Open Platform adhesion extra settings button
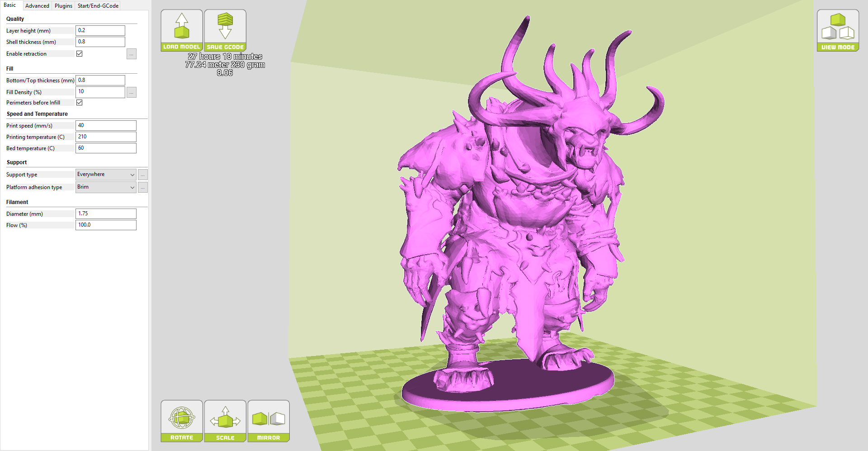 tap(143, 187)
